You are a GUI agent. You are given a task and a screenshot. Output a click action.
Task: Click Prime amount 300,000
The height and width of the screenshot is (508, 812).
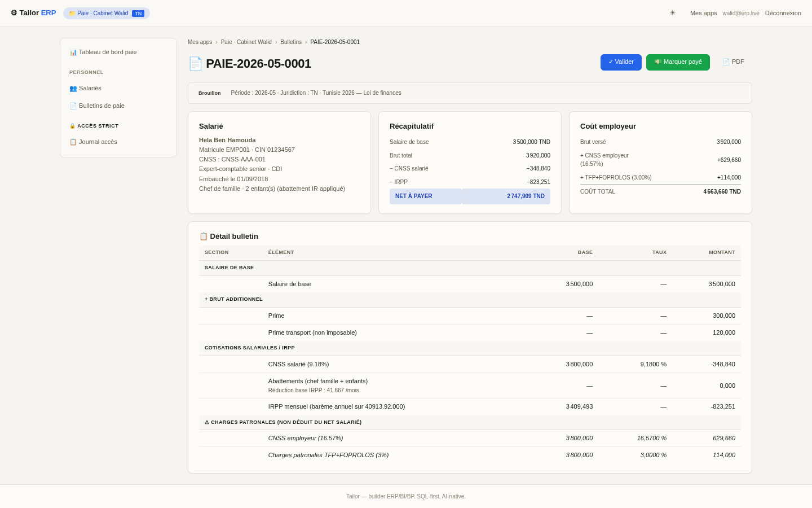(x=724, y=316)
